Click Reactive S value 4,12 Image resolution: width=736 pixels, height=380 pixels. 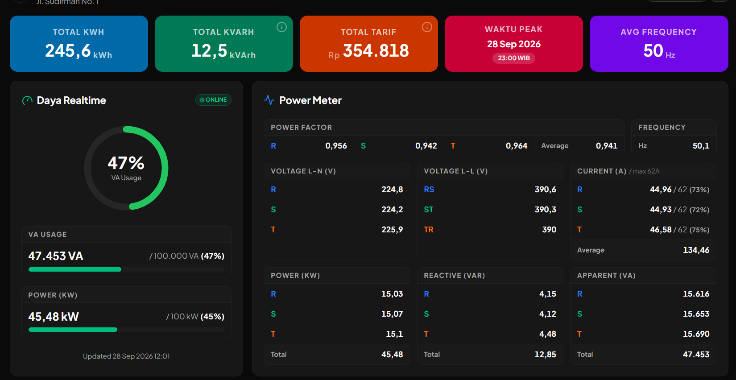pyautogui.click(x=548, y=314)
